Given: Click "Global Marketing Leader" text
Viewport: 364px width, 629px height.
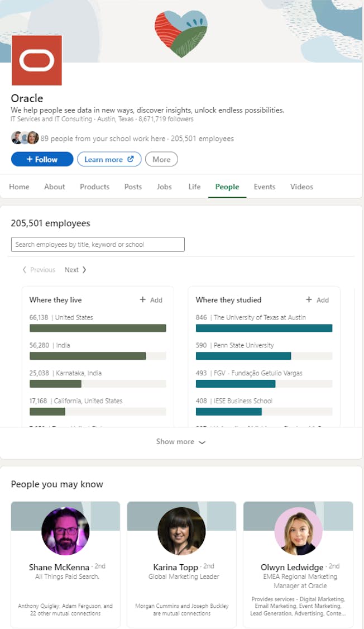Looking at the screenshot, I should 184,576.
